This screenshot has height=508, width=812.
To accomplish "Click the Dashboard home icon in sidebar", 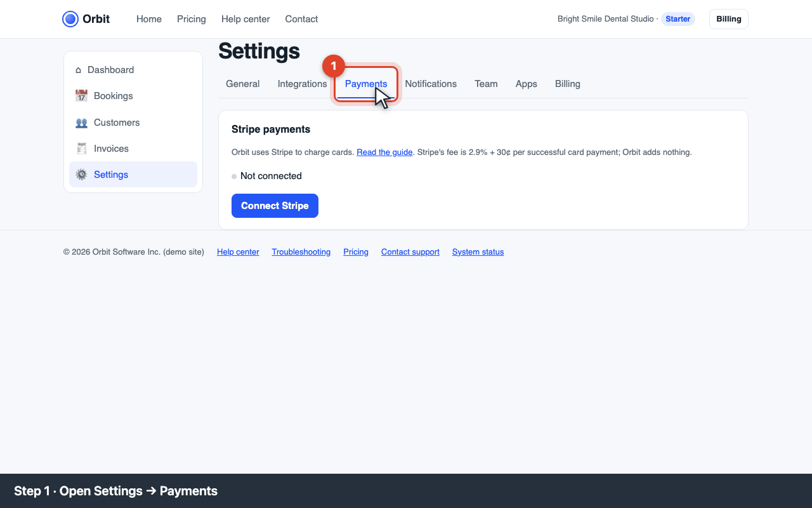I will (x=79, y=70).
